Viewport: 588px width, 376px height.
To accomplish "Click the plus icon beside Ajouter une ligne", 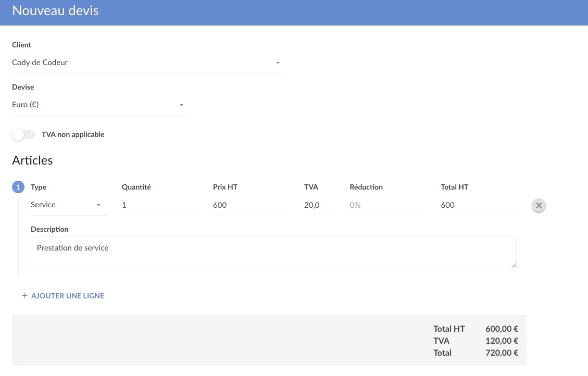I will click(x=24, y=296).
